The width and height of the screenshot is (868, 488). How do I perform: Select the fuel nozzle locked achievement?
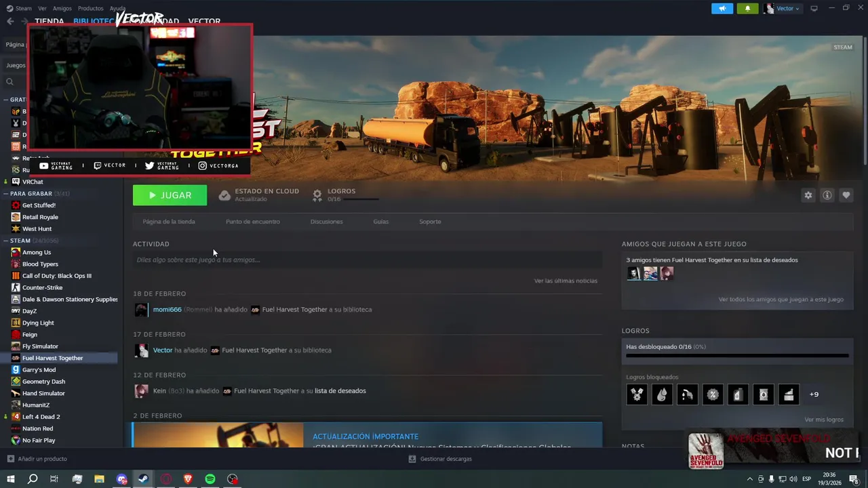pos(687,394)
